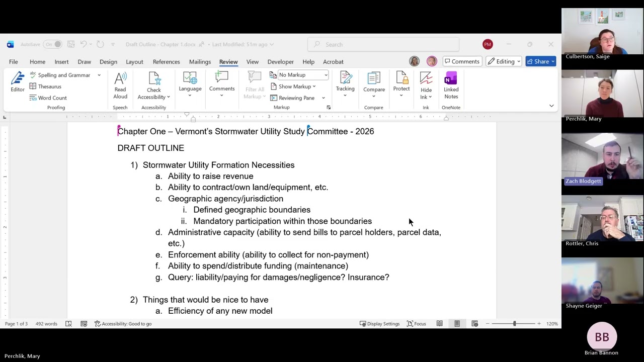Adjust the zoom slider handle
644x362 pixels.
[x=514, y=324]
